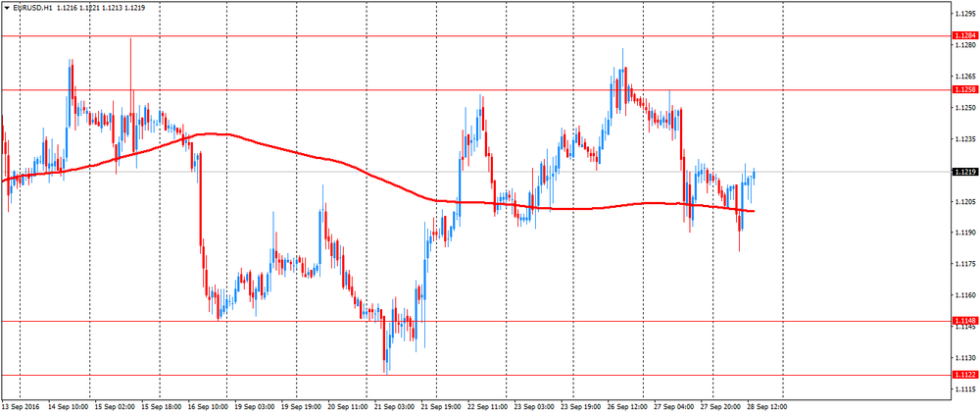The height and width of the screenshot is (415, 980).
Task: Click the 26 Sep 12:00 time label
Action: 627,406
